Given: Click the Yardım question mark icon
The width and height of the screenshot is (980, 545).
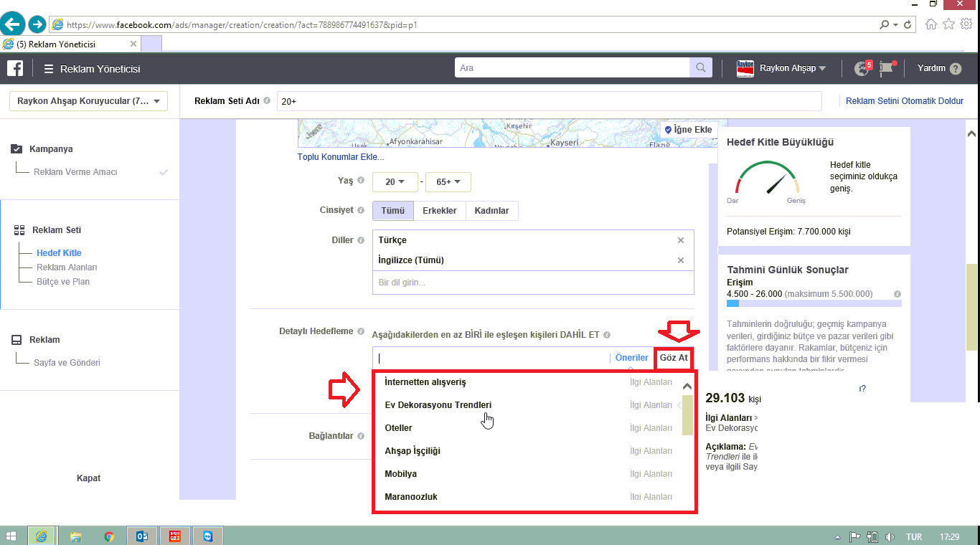Looking at the screenshot, I should click(x=956, y=69).
